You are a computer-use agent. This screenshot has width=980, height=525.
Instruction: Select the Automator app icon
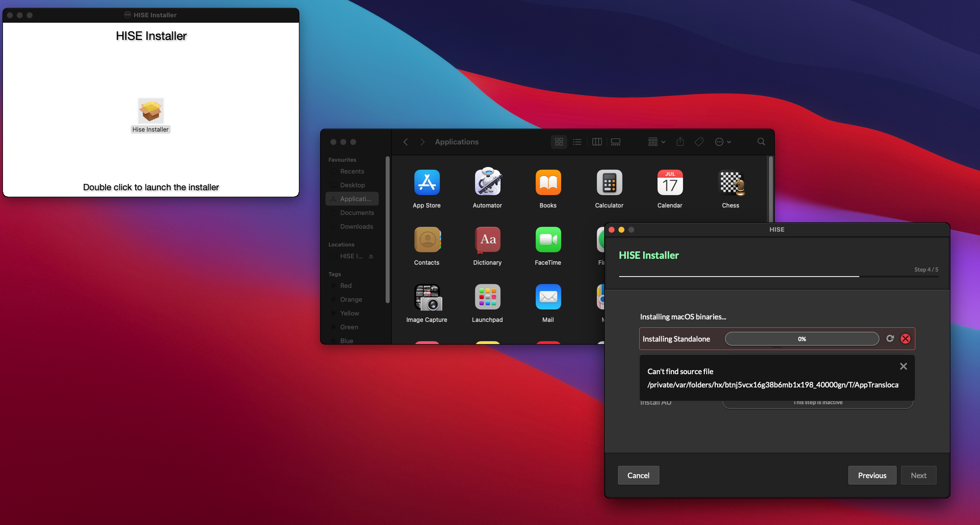click(x=487, y=183)
